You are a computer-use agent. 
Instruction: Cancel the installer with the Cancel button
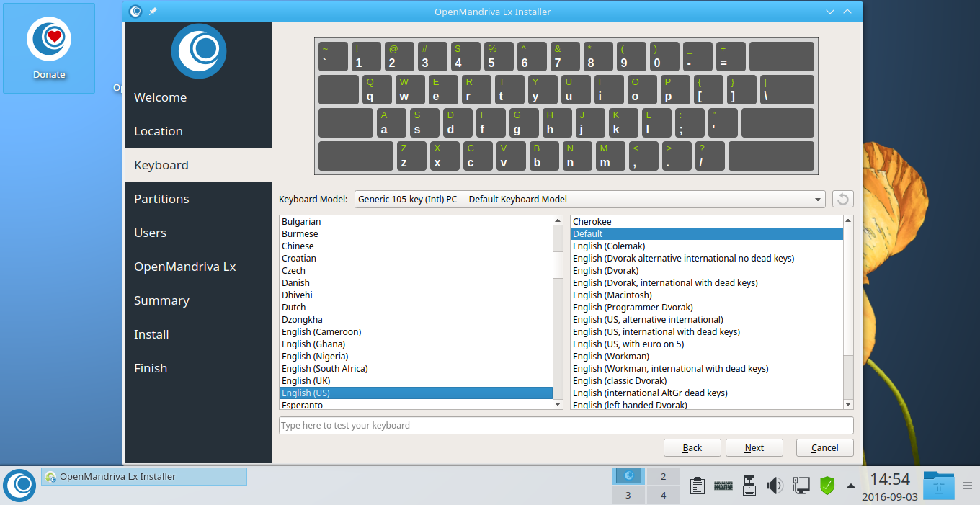click(x=825, y=447)
